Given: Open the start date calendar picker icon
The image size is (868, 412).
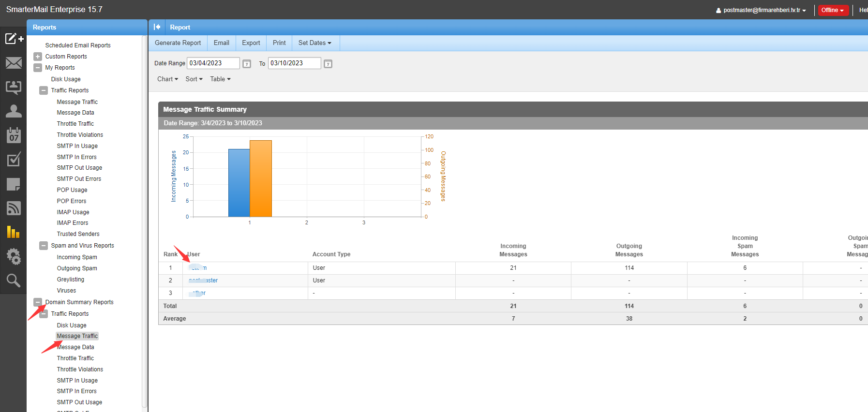Looking at the screenshot, I should pyautogui.click(x=247, y=64).
